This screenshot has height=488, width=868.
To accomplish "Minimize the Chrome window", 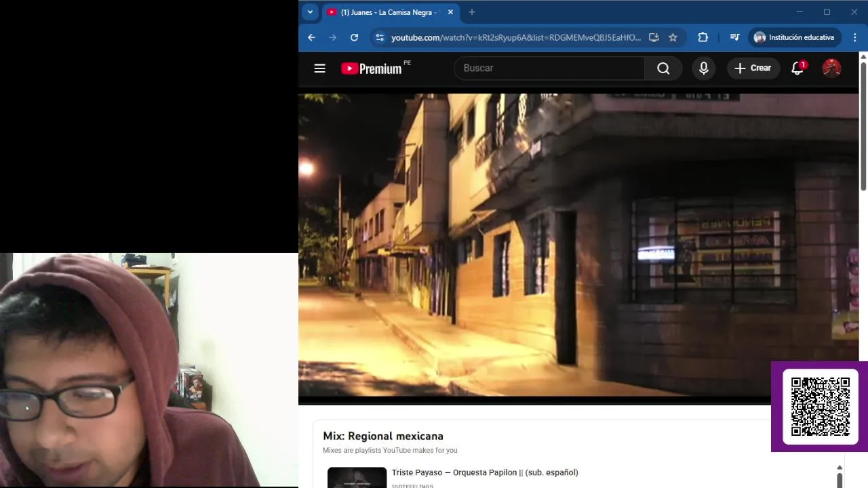I will pyautogui.click(x=800, y=12).
